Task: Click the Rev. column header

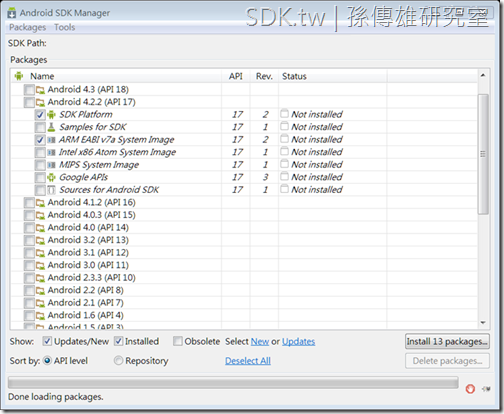Action: (264, 76)
